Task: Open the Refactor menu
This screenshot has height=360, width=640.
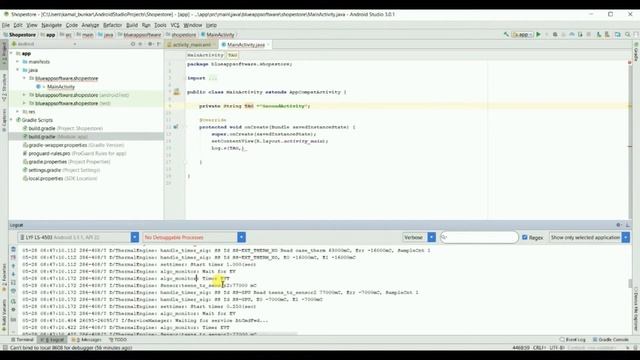Action: click(112, 25)
